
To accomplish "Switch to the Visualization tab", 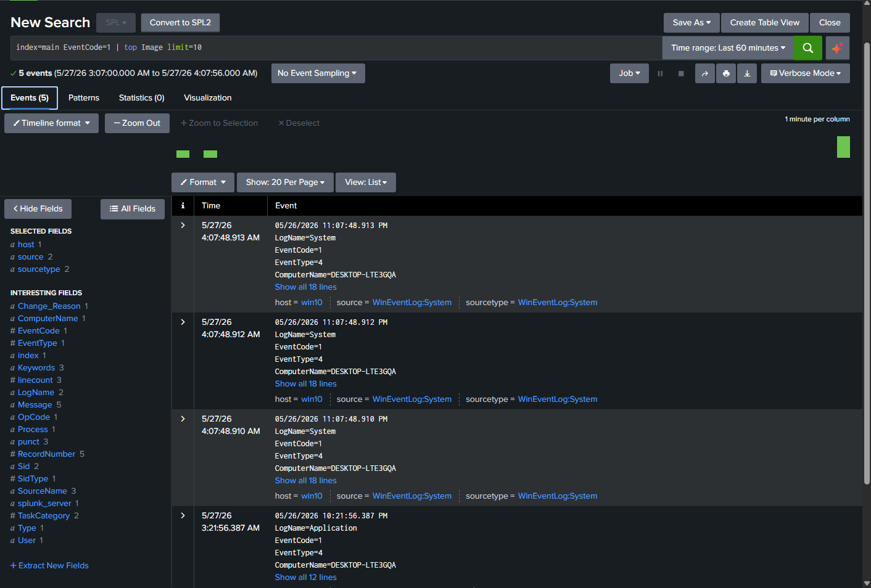I will click(208, 98).
